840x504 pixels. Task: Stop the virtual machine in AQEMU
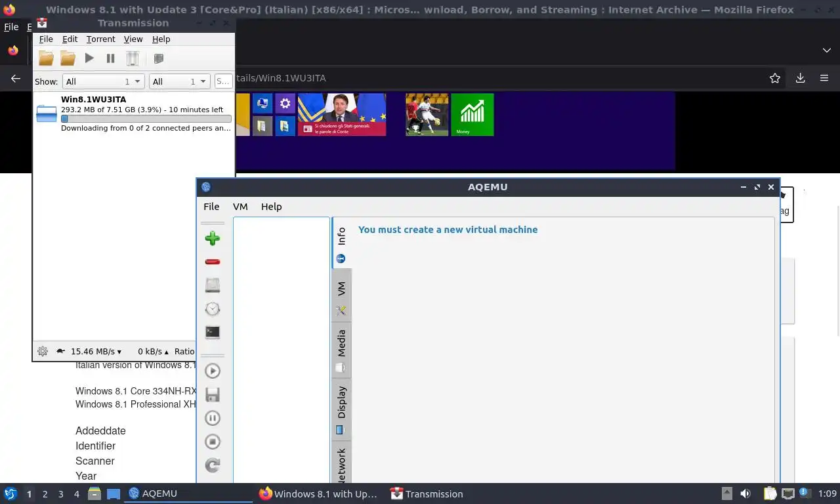coord(212,442)
